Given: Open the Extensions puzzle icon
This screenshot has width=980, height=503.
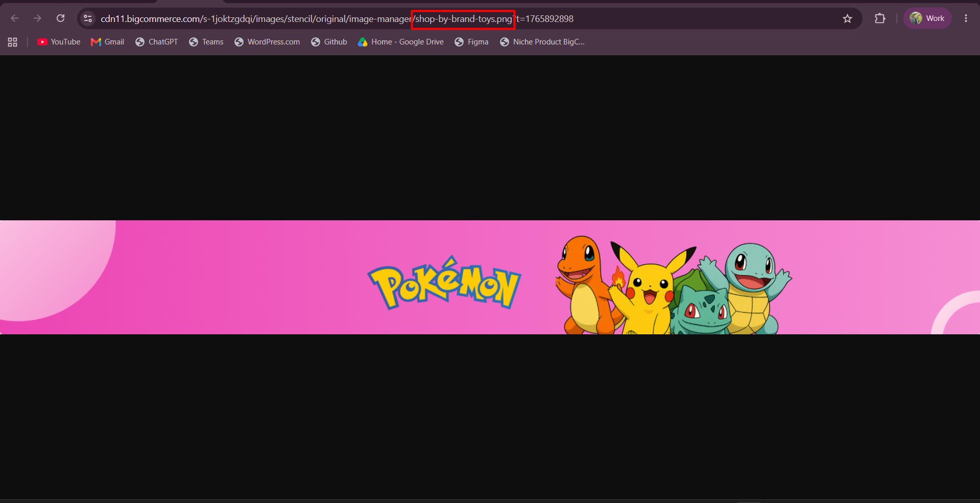Looking at the screenshot, I should (x=880, y=18).
